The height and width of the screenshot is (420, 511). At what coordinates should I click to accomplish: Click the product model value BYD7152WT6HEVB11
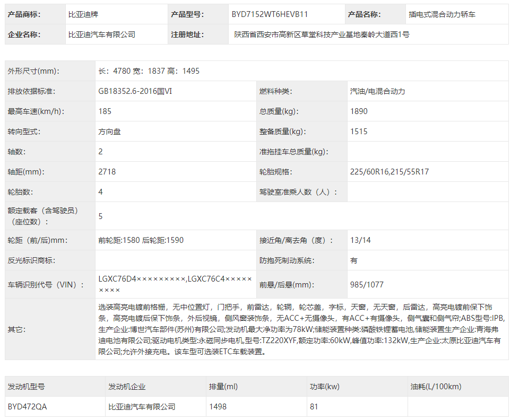pos(270,14)
